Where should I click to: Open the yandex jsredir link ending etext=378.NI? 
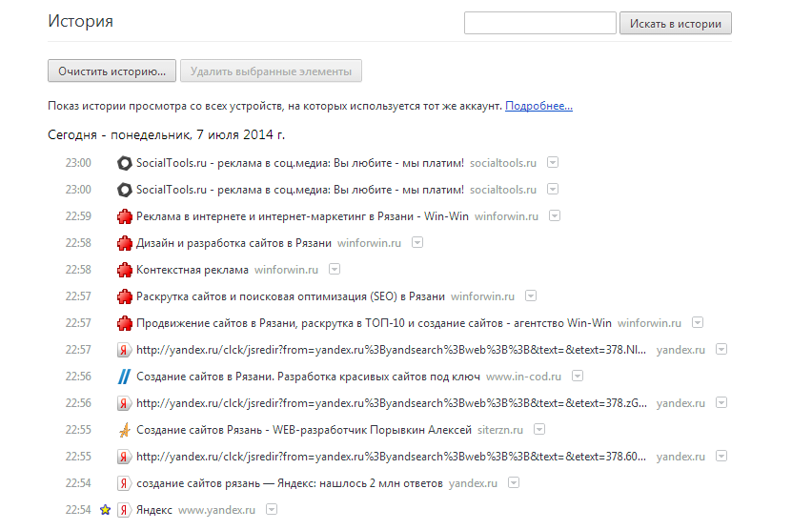391,350
